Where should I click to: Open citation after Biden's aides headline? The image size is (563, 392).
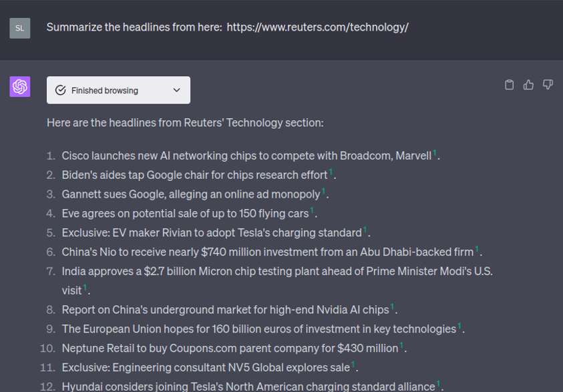[331, 173]
